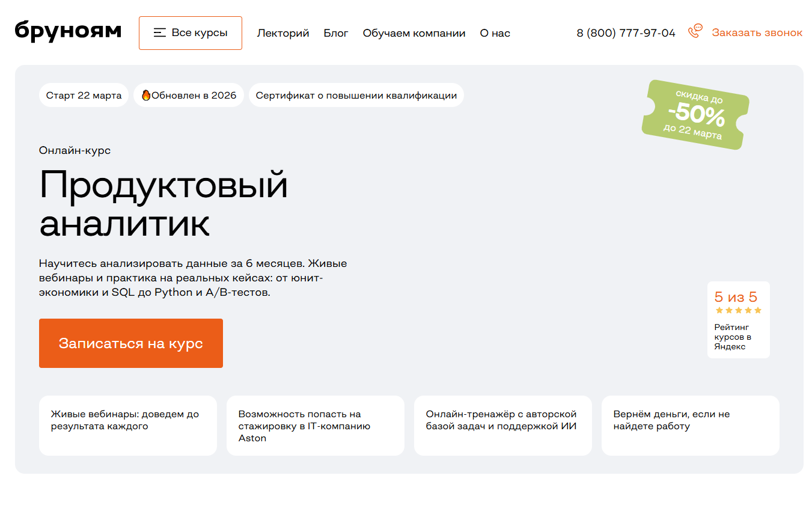Click the five-star rating stars

point(738,310)
